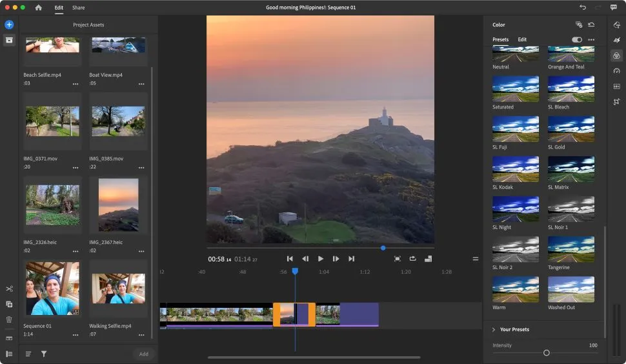Click the Undo arrow in title bar
Image resolution: width=626 pixels, height=364 pixels.
(583, 8)
